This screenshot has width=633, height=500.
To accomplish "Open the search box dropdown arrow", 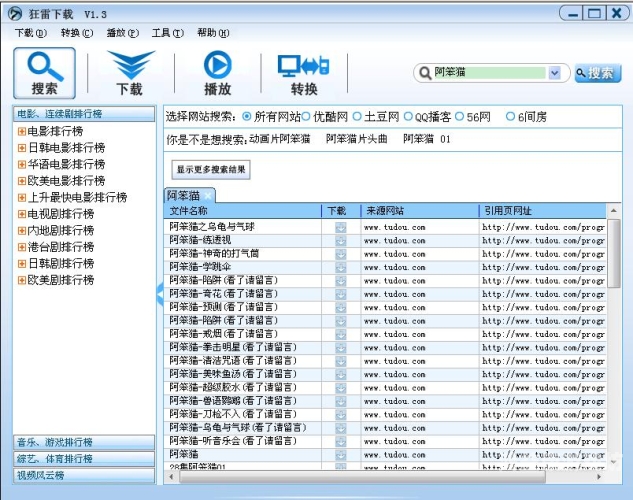I will pyautogui.click(x=555, y=73).
